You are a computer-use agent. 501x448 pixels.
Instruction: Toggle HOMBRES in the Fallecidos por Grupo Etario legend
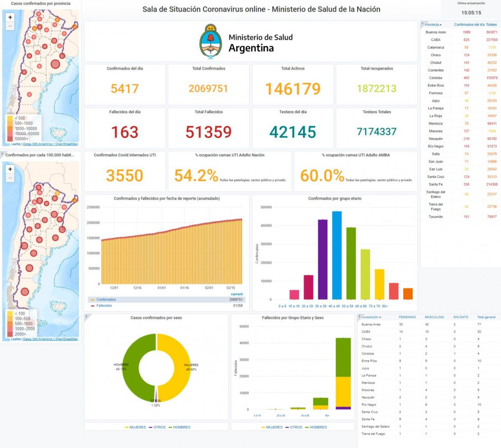(318, 427)
